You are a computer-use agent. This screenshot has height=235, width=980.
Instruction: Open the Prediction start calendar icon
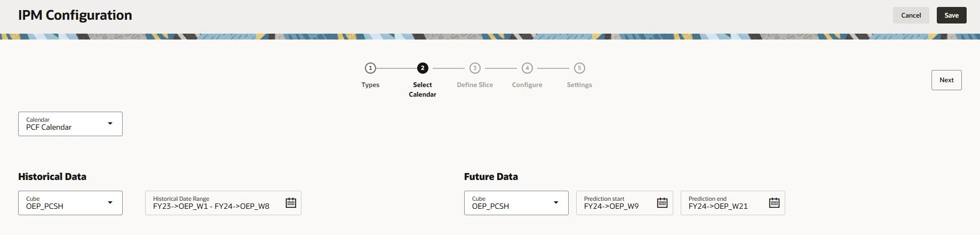(662, 203)
